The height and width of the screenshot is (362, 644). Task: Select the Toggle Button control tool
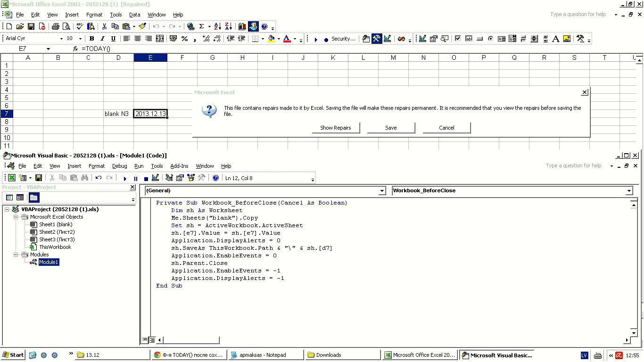tap(523, 39)
